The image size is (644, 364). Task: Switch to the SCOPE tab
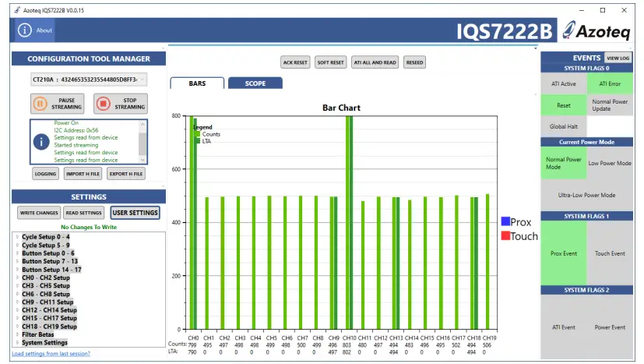[255, 83]
